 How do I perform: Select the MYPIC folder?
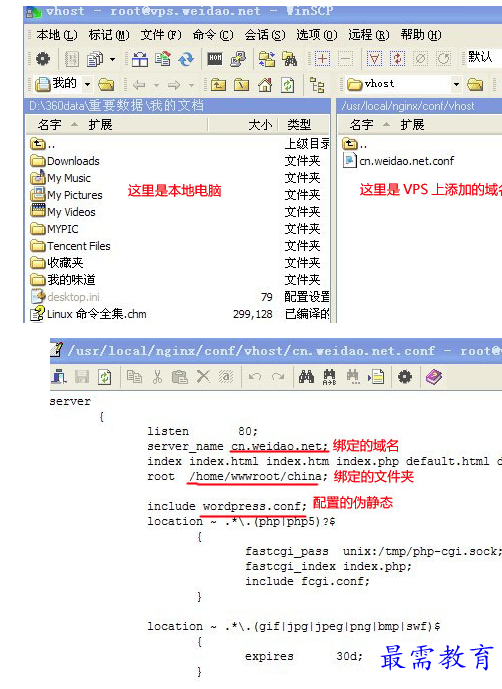[55, 229]
